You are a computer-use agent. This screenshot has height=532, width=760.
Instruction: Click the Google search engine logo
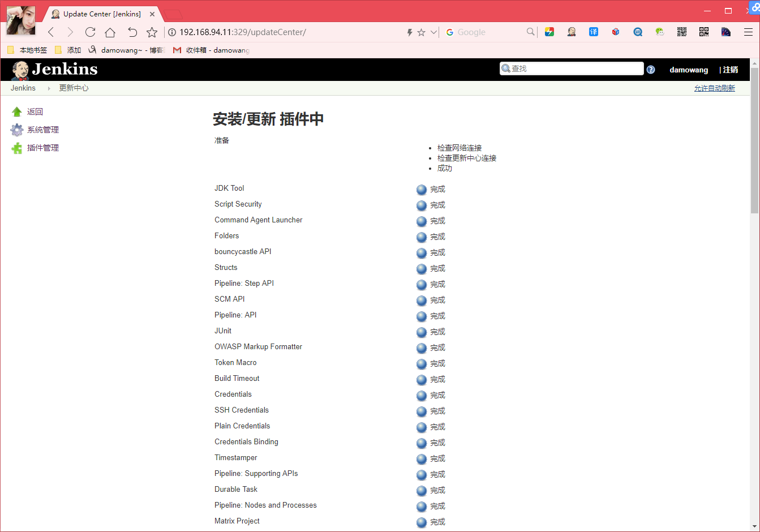pyautogui.click(x=450, y=32)
